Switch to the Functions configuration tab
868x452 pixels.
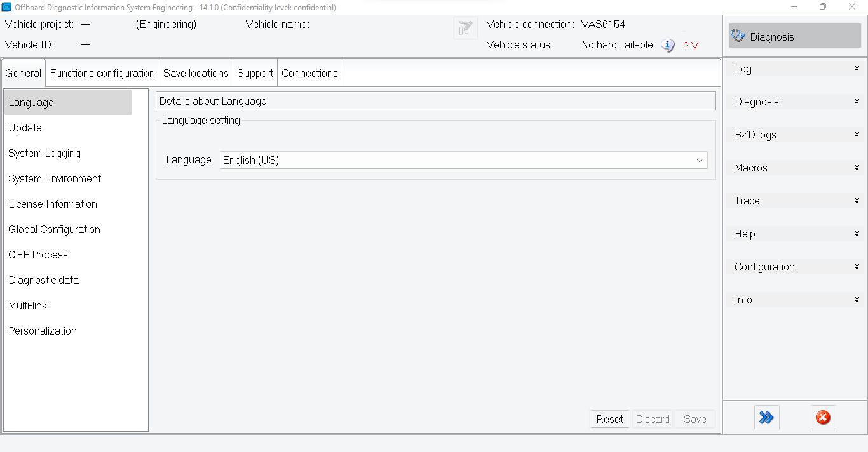click(102, 72)
